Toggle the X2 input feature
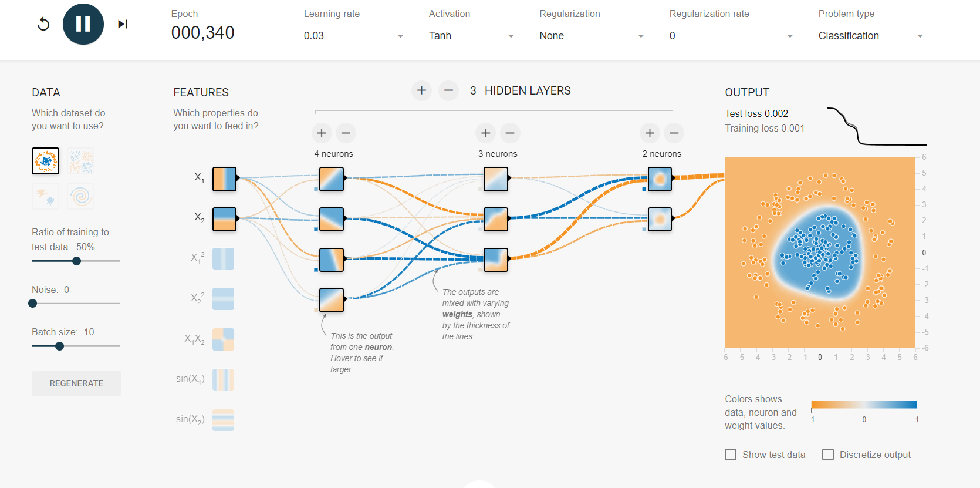Screen dimensions: 980x488 point(224,219)
